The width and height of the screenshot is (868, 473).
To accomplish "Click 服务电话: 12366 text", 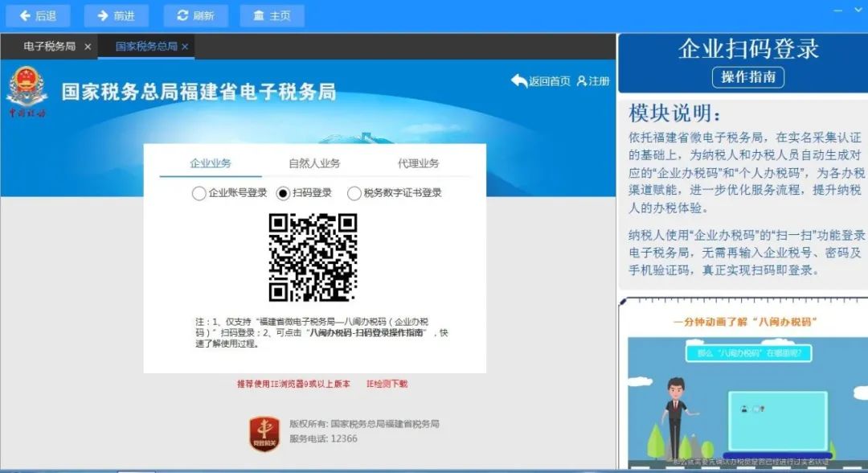I will [323, 438].
